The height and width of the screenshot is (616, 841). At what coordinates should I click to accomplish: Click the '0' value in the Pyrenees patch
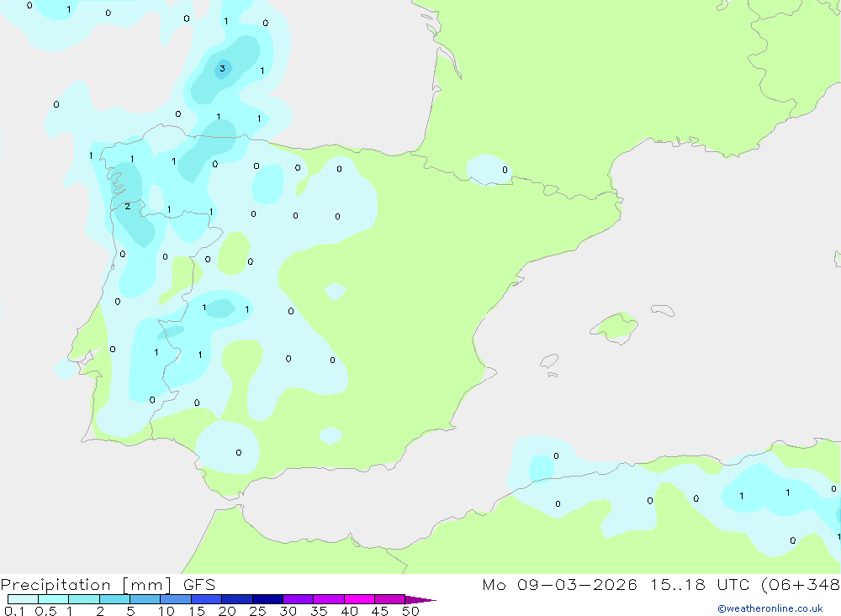pos(505,170)
